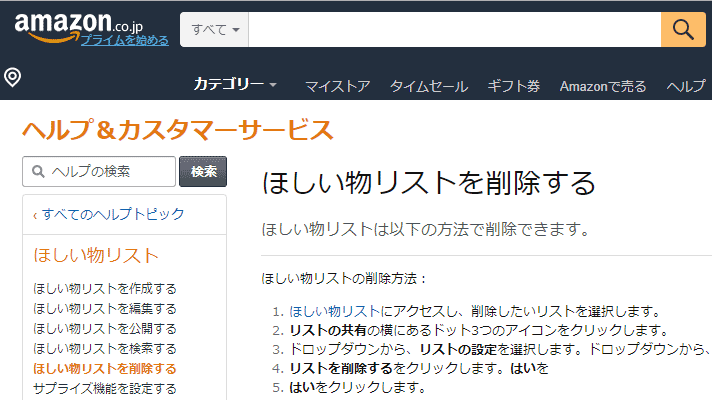Click the orange magnifier search button
The image size is (712, 400).
(x=683, y=30)
